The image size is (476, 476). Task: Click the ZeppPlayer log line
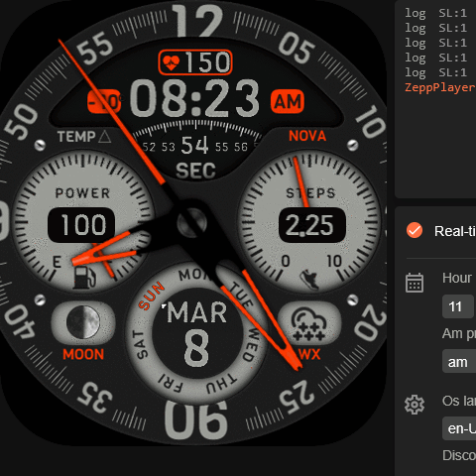tap(440, 87)
